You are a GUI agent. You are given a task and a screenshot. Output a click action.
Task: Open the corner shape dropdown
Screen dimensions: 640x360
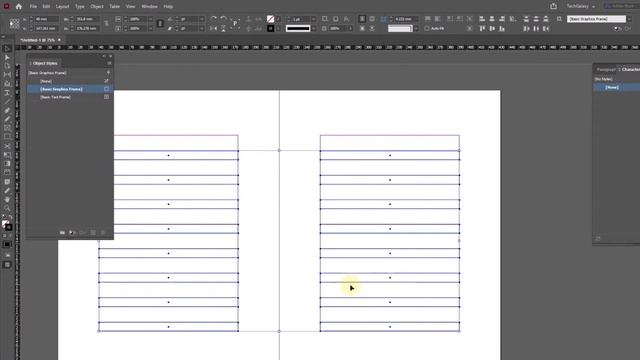[x=416, y=29]
